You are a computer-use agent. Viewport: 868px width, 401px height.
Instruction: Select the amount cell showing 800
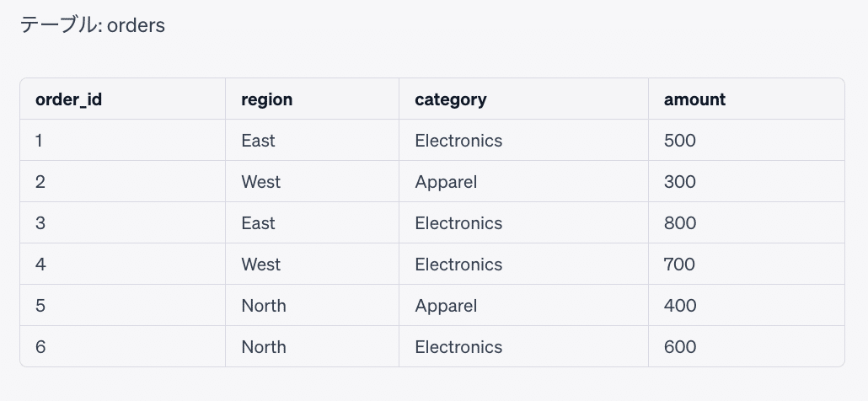[679, 223]
